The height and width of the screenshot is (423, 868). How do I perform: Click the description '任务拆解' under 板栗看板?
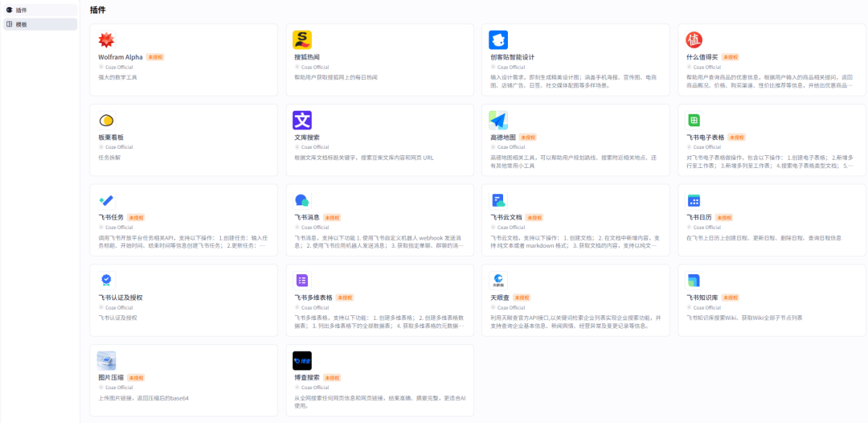coord(109,158)
